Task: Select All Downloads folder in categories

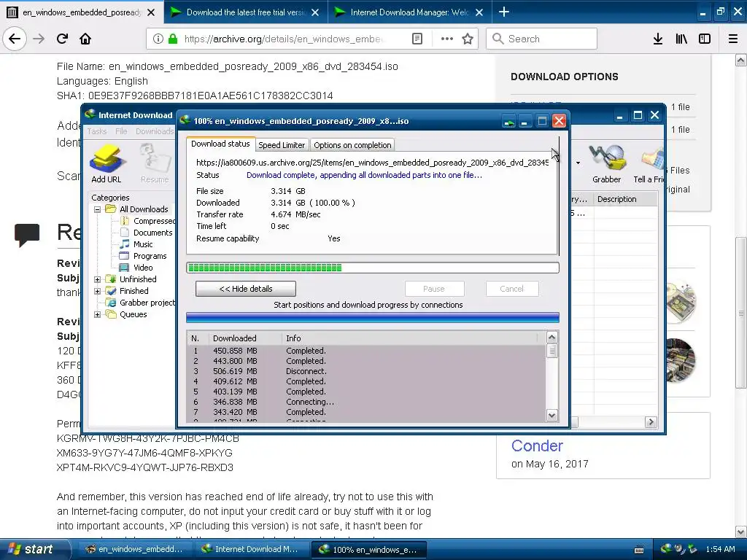Action: click(x=144, y=209)
